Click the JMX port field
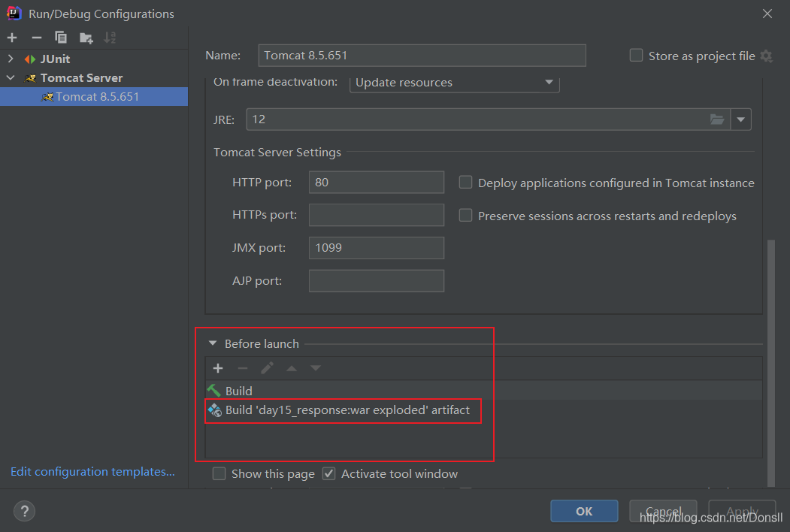 click(x=377, y=248)
